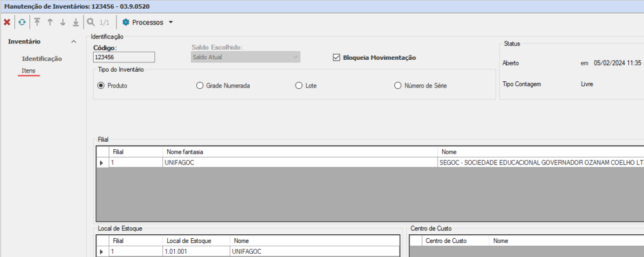Select the Lote radio option

point(299,86)
